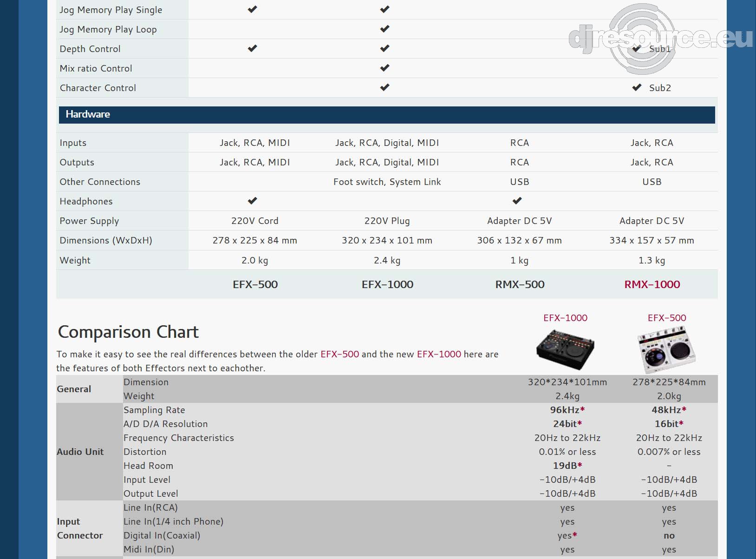Click the EFX-500 product thumbnail image

666,350
